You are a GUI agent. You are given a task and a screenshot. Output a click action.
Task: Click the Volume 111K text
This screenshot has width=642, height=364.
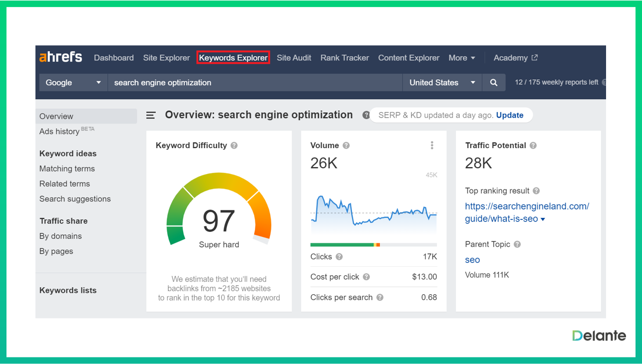(x=487, y=275)
